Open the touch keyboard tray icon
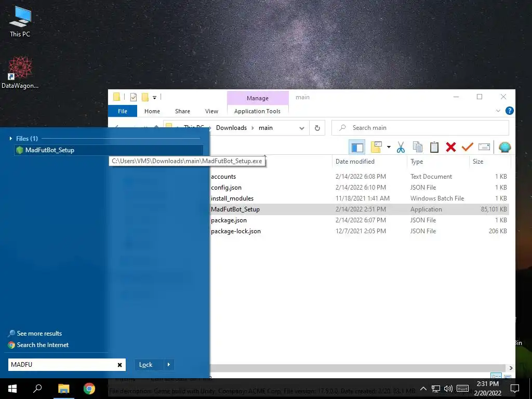 click(462, 389)
